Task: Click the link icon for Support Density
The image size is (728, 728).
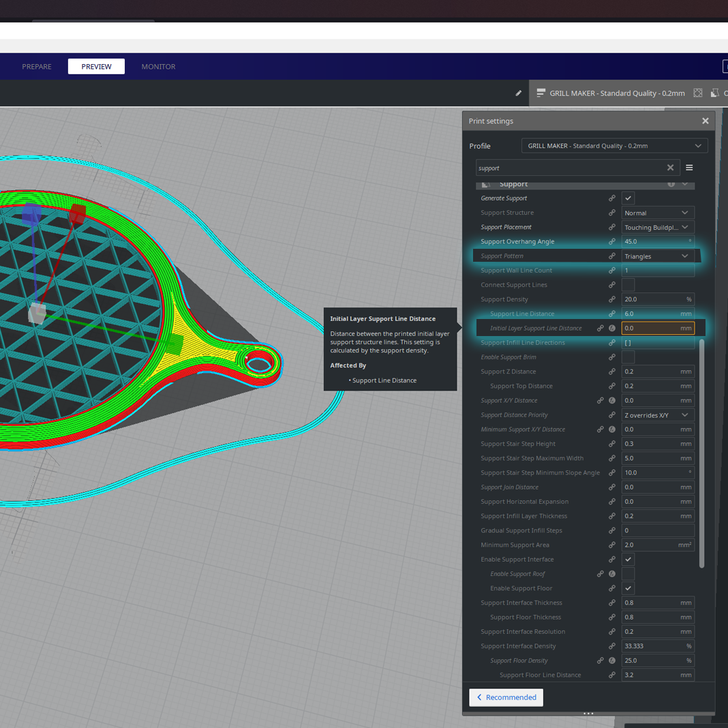Action: coord(612,299)
